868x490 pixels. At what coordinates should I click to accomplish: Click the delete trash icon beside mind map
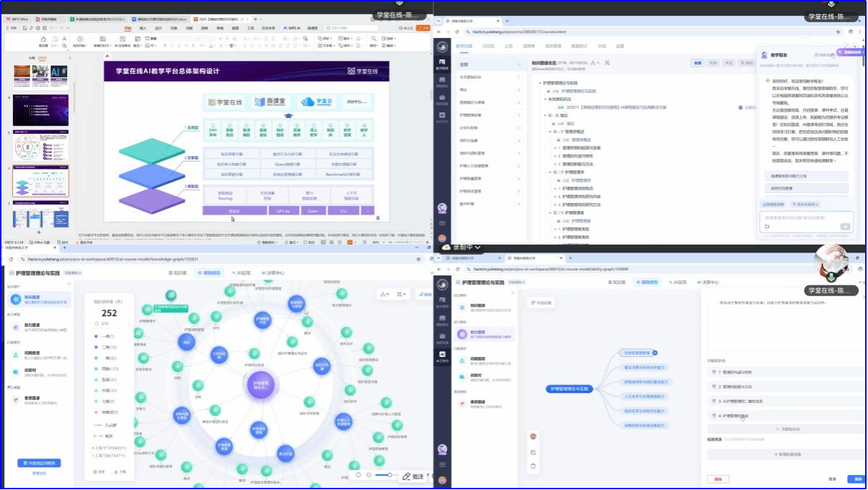[533, 466]
